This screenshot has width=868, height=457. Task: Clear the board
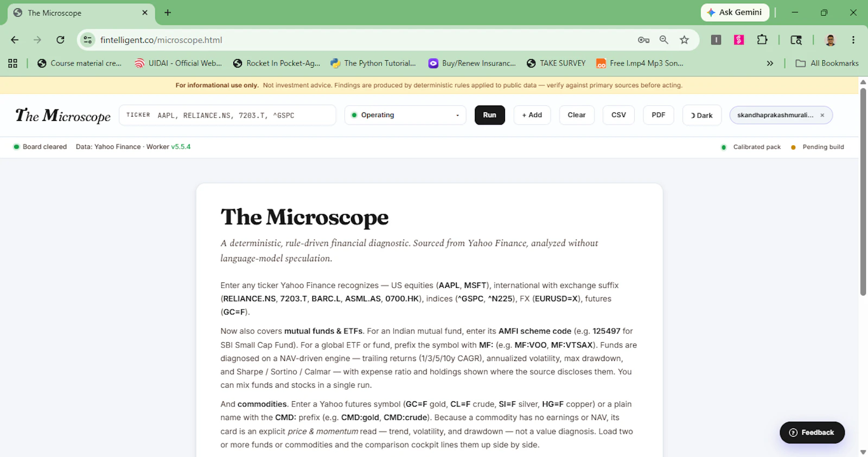pyautogui.click(x=576, y=115)
